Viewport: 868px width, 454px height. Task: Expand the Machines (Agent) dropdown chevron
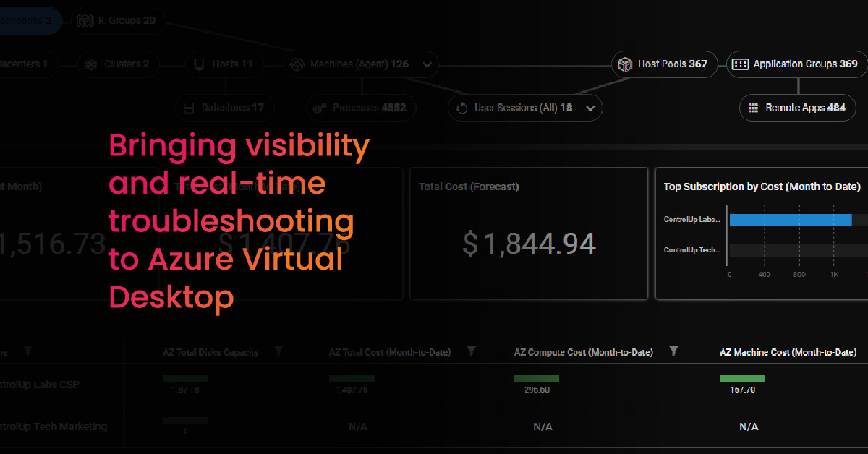tap(427, 64)
